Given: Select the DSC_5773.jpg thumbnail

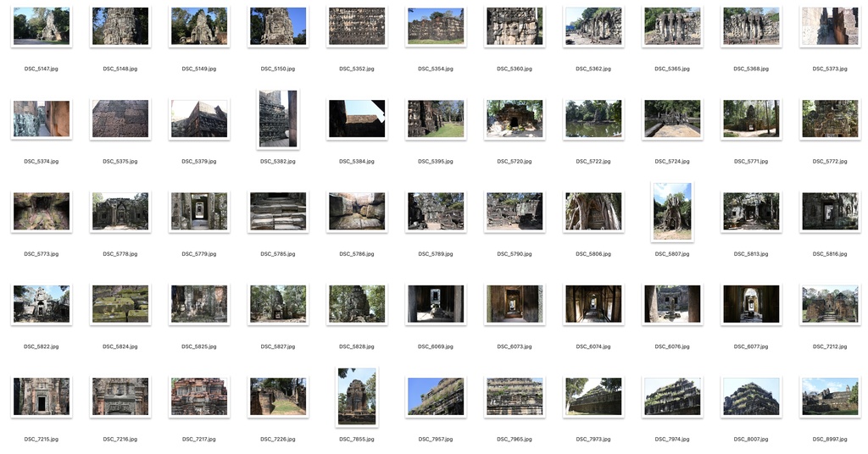Looking at the screenshot, I should (x=42, y=211).
